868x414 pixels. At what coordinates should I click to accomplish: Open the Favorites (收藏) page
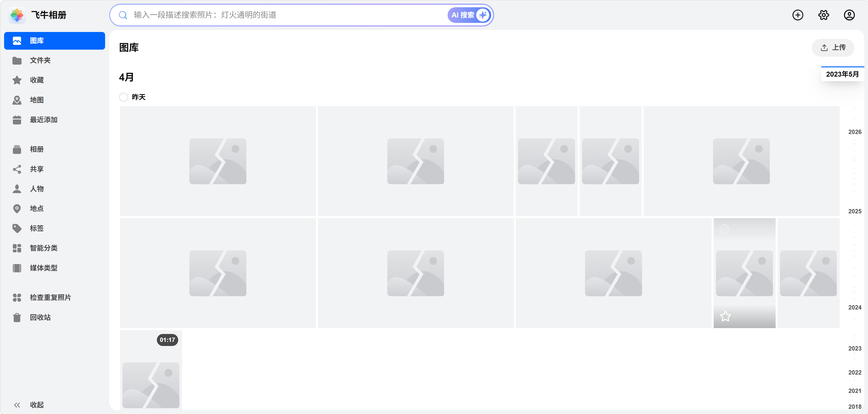point(37,80)
